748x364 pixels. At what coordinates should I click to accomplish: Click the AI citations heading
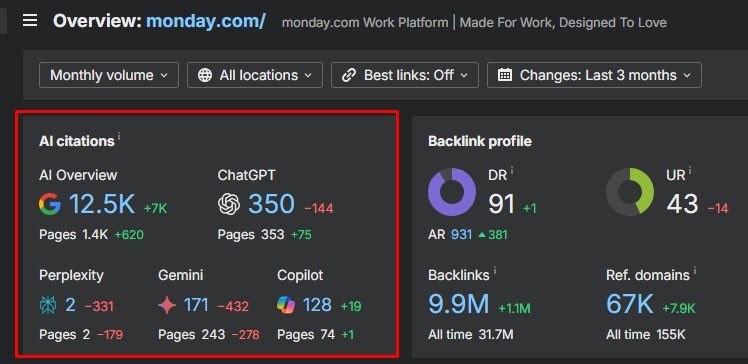tap(76, 141)
